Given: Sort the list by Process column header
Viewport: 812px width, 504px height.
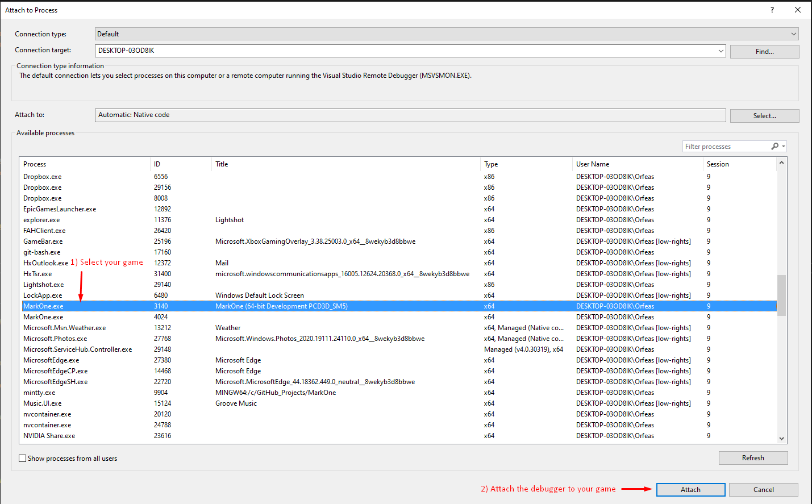Looking at the screenshot, I should coord(35,164).
